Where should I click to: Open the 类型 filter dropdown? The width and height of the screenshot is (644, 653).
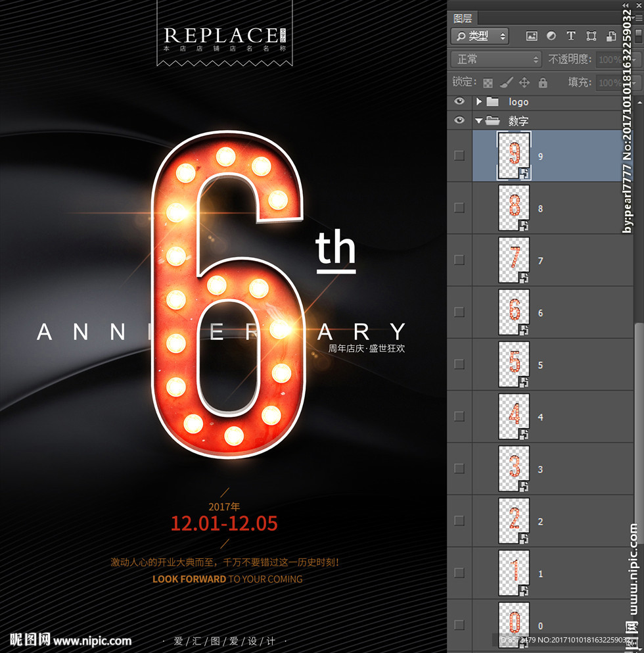click(480, 36)
